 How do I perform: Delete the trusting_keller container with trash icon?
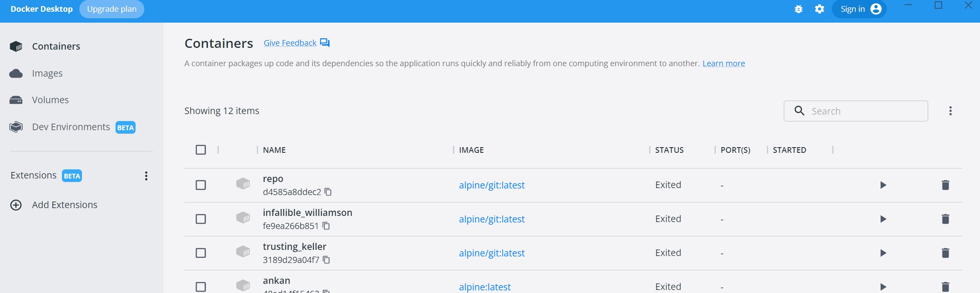945,253
